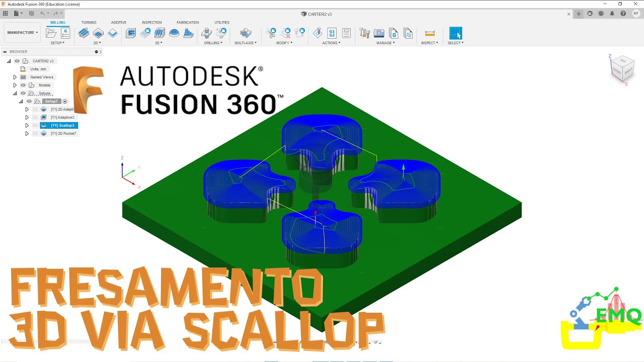Open the Template Library document icon
Viewport: 644px width, 362px height.
pos(408,33)
